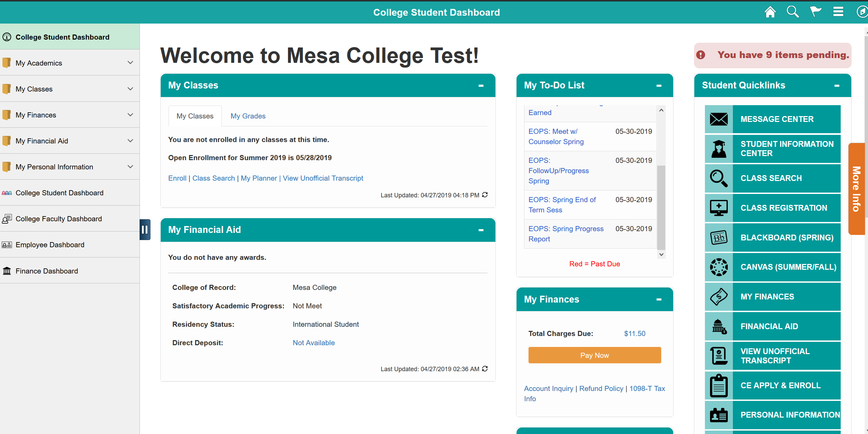Open notifications via the flag icon

click(x=816, y=12)
